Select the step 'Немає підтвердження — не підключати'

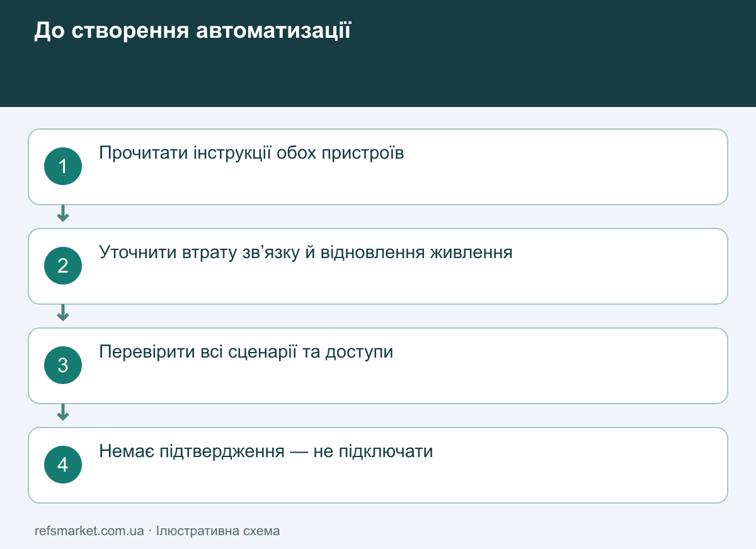point(378,465)
